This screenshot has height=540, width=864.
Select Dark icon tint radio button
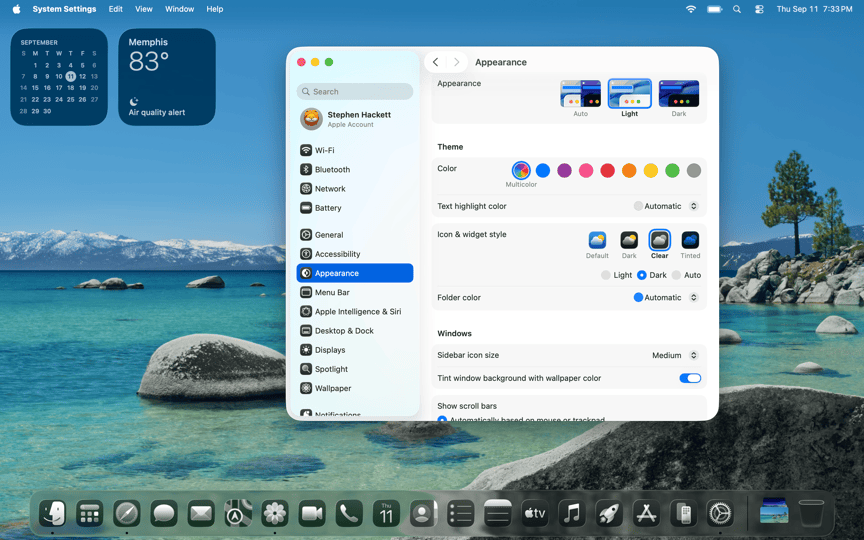click(641, 275)
